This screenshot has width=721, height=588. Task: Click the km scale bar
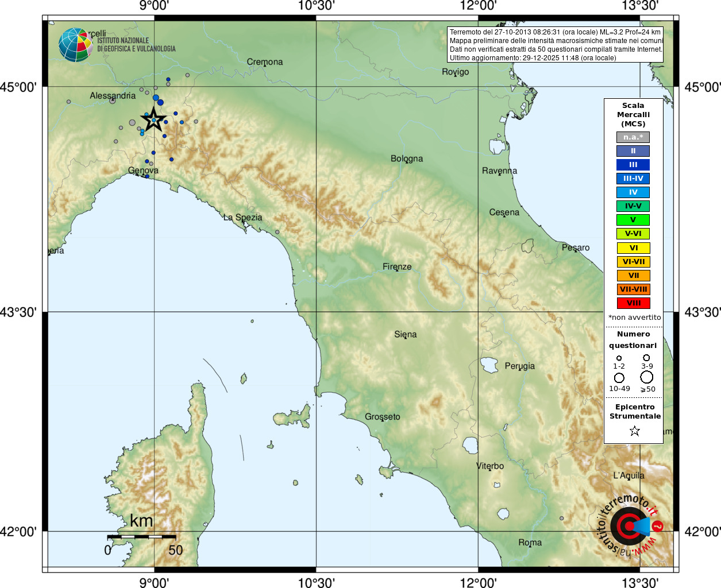pyautogui.click(x=141, y=537)
